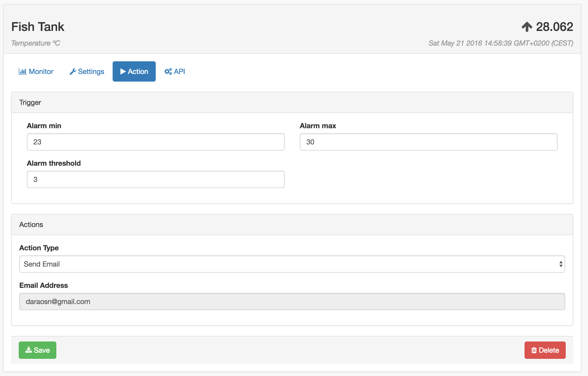Click the Monitor bar chart icon
The image size is (588, 376).
[x=23, y=71]
